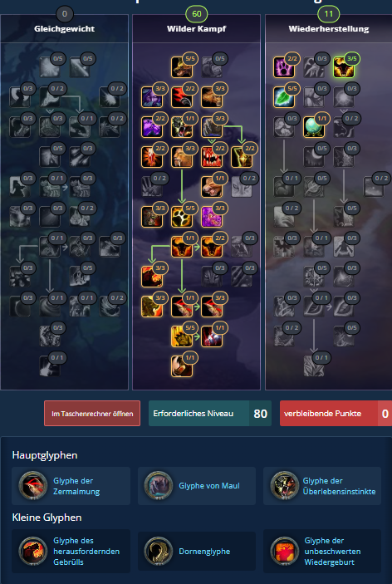Viewport: 392px width, 584px height.
Task: Select the purple paw 2/2 talent in Wiederherstellung
Action: coord(284,67)
